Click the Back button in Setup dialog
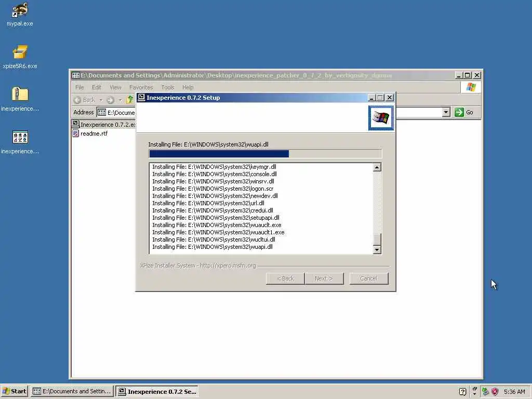The height and width of the screenshot is (399, 532). [285, 278]
